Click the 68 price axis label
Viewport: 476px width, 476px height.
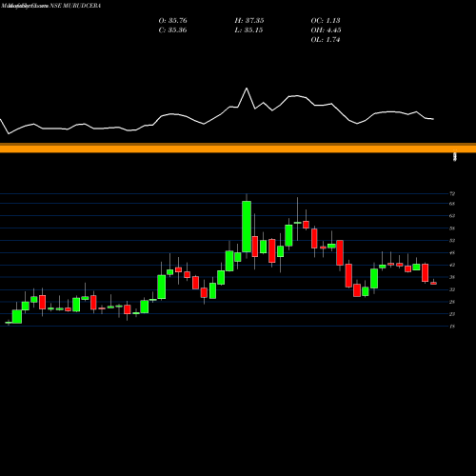pyautogui.click(x=452, y=204)
